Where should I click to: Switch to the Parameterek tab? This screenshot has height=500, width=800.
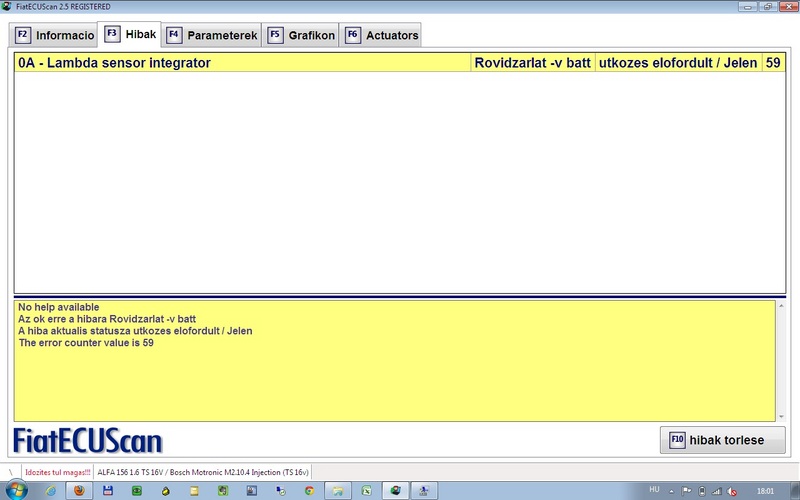212,35
